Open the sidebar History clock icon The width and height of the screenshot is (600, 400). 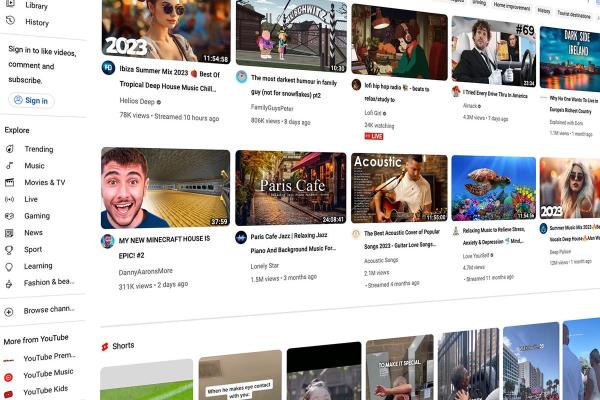click(9, 22)
